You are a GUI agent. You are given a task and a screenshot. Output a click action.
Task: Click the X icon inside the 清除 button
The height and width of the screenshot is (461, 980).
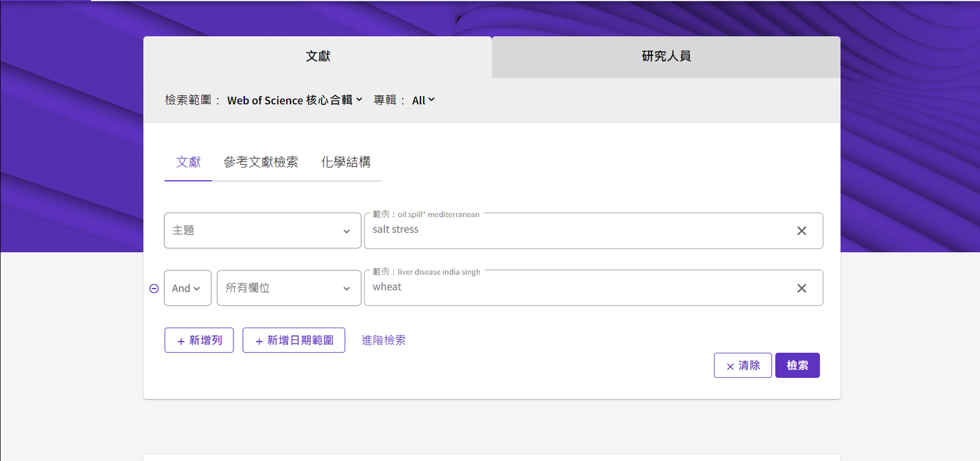coord(730,365)
